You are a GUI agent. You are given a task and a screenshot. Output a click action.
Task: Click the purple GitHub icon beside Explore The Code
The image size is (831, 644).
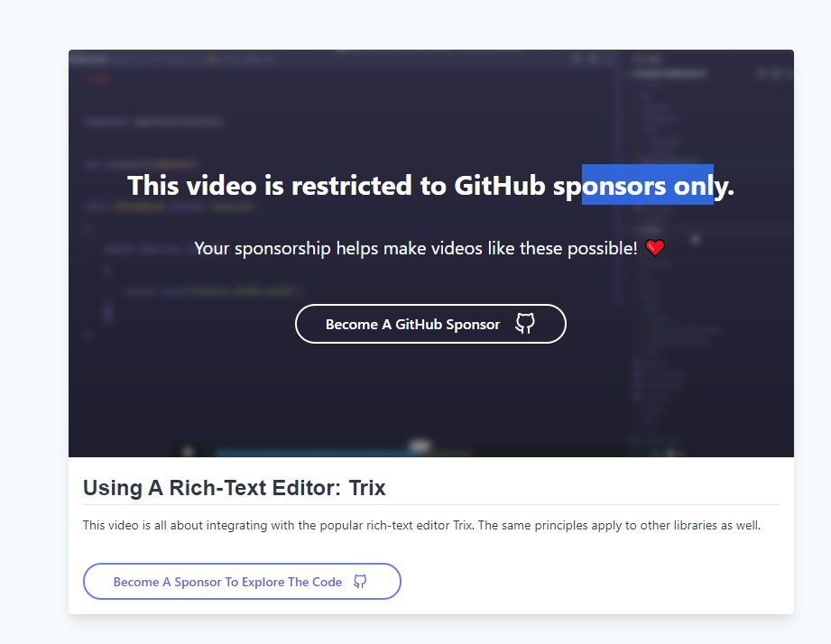click(x=360, y=581)
